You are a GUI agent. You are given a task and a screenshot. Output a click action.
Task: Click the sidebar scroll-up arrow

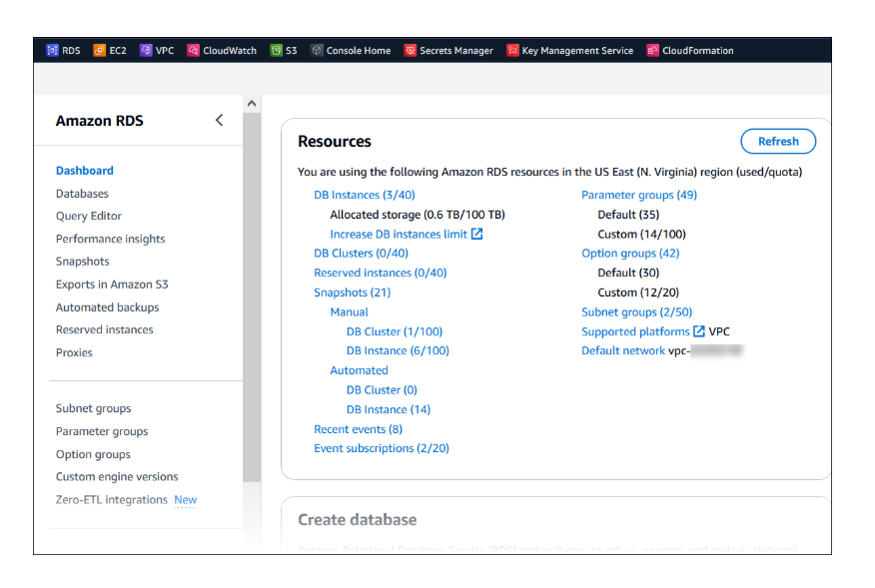252,103
